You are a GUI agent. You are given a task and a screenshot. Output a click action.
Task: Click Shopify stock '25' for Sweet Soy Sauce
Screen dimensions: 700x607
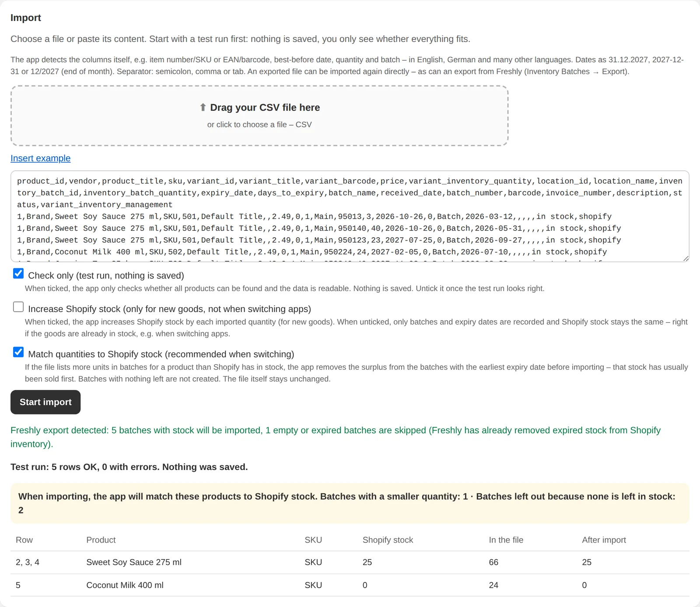click(x=367, y=562)
